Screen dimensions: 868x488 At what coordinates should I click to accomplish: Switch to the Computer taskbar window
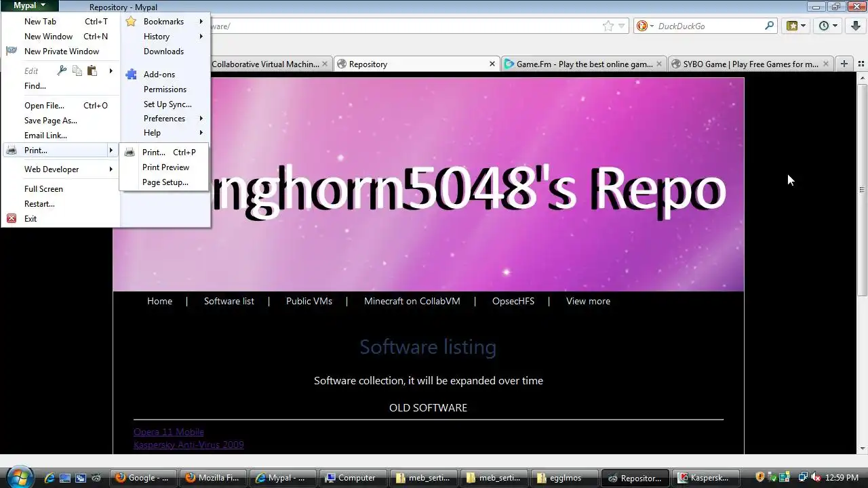click(x=354, y=478)
